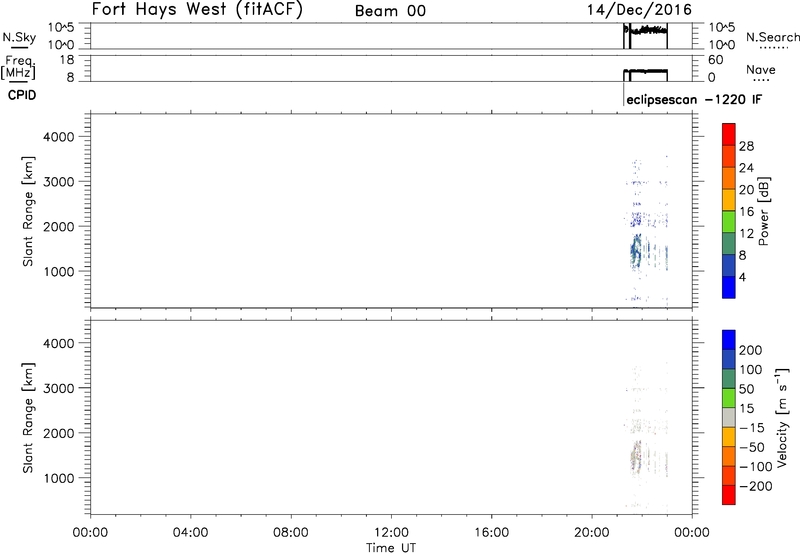Select the 'N.Search' legend label
The width and height of the screenshot is (800, 554).
pyautogui.click(x=772, y=37)
